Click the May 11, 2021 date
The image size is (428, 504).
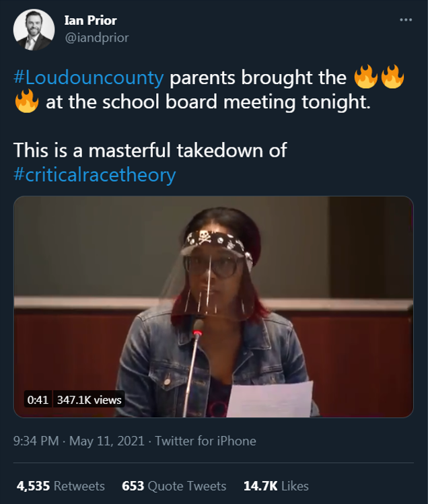click(108, 441)
